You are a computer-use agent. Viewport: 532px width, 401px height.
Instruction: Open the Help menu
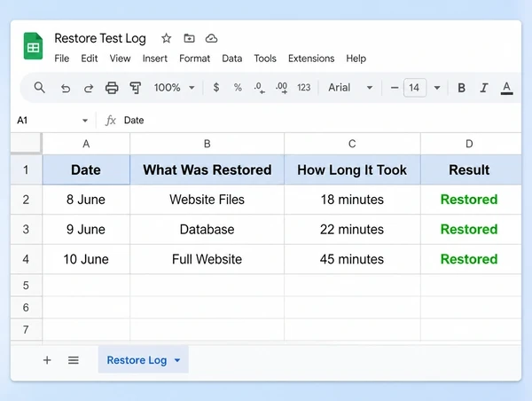pyautogui.click(x=356, y=59)
